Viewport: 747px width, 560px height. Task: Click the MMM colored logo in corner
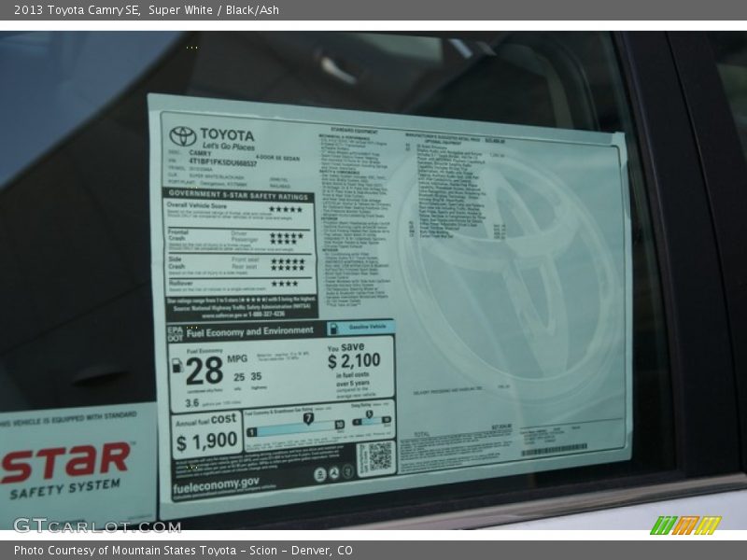684,525
